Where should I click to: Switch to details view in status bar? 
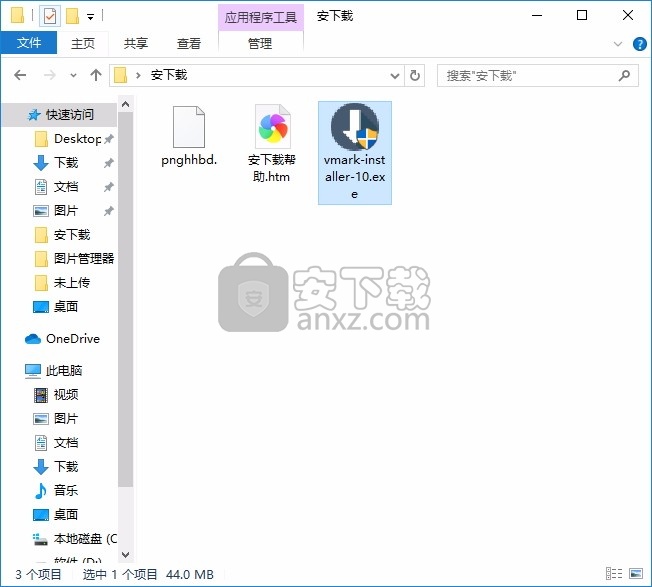point(614,574)
